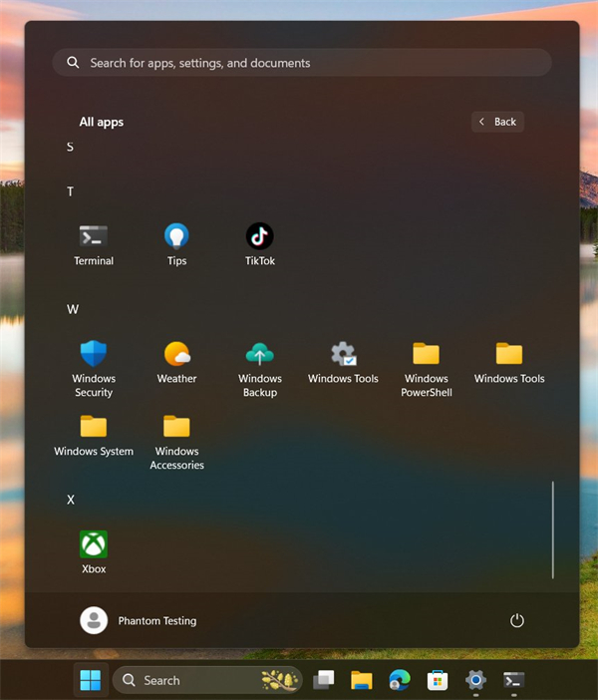Open Windows Security
The width and height of the screenshot is (598, 700).
point(94,369)
